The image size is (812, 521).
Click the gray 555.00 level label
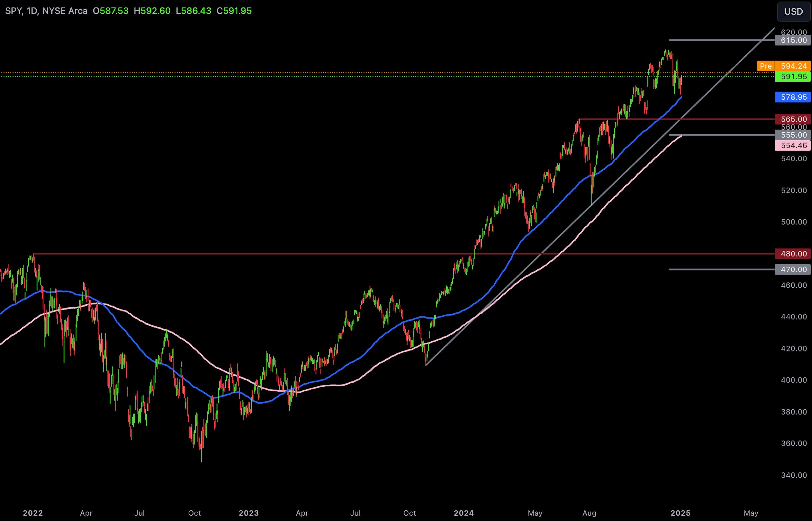[x=793, y=135]
